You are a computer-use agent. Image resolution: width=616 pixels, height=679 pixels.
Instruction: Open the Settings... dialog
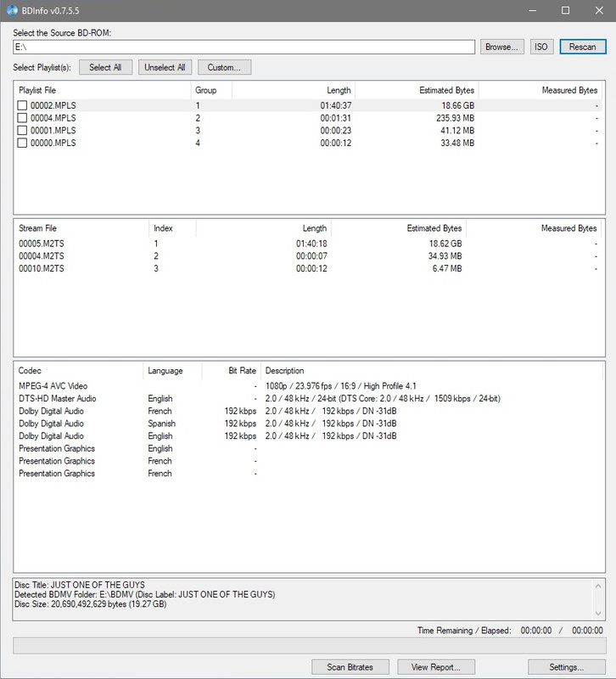click(567, 667)
